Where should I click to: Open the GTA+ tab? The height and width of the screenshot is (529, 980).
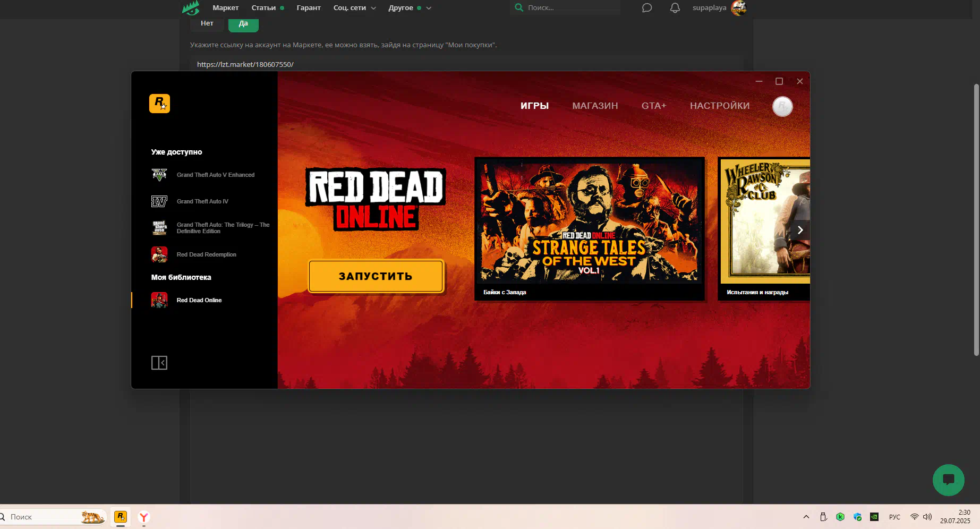[654, 106]
